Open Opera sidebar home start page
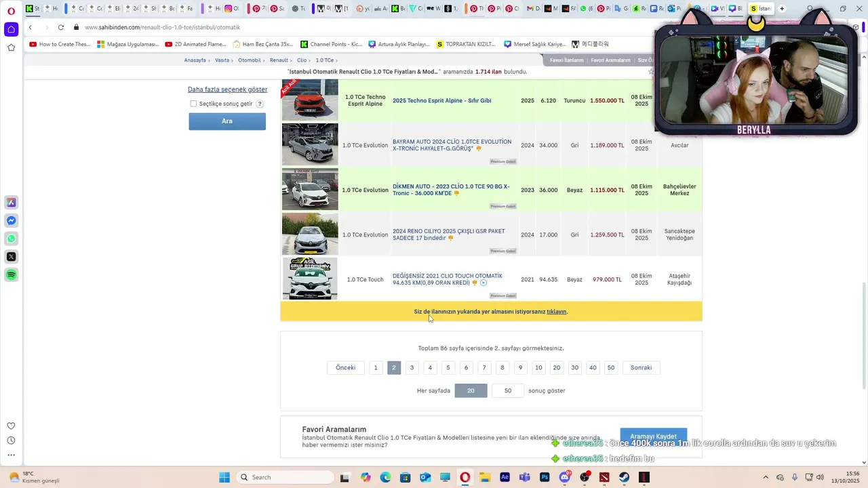Image resolution: width=868 pixels, height=488 pixels. click(11, 29)
